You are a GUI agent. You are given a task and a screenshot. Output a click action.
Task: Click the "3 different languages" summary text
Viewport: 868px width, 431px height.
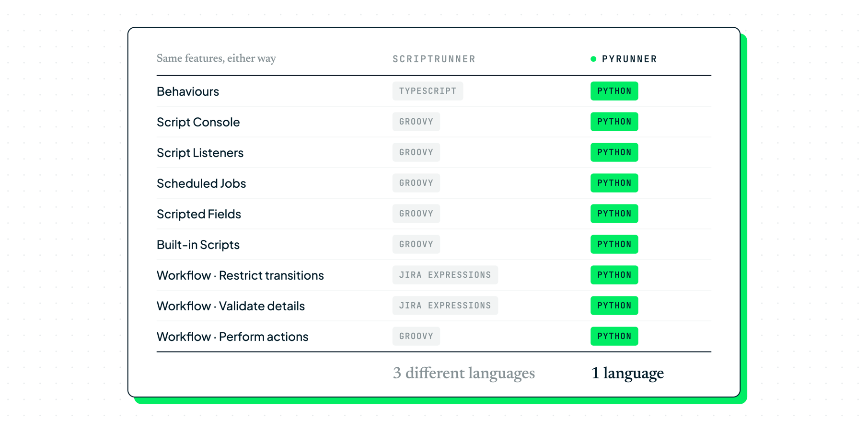click(x=464, y=373)
